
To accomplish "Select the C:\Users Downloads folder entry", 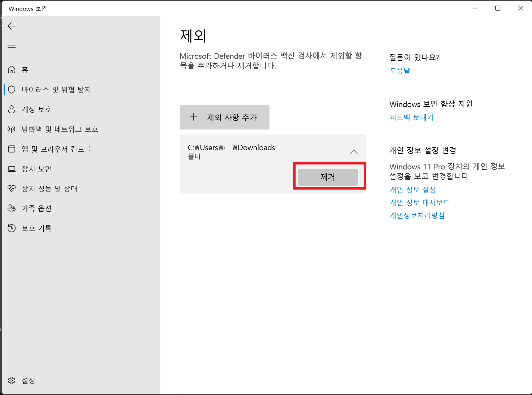I will tap(273, 151).
